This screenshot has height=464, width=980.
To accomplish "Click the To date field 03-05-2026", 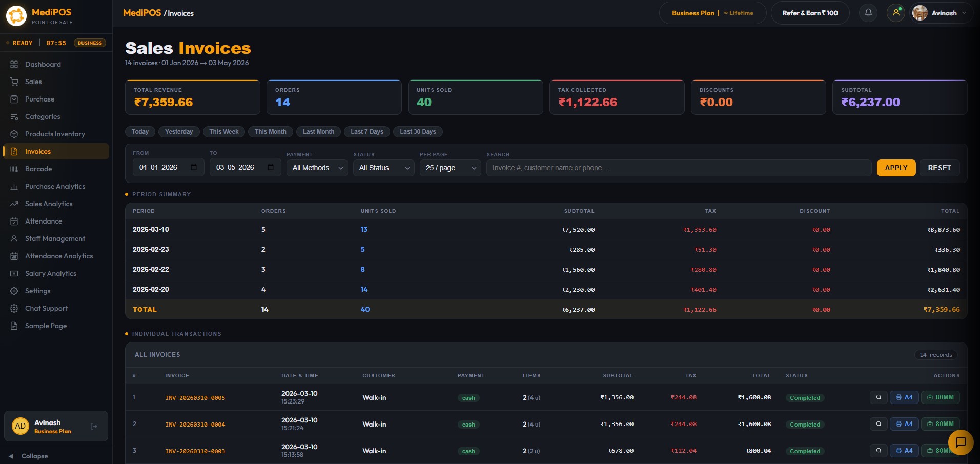I will 246,167.
